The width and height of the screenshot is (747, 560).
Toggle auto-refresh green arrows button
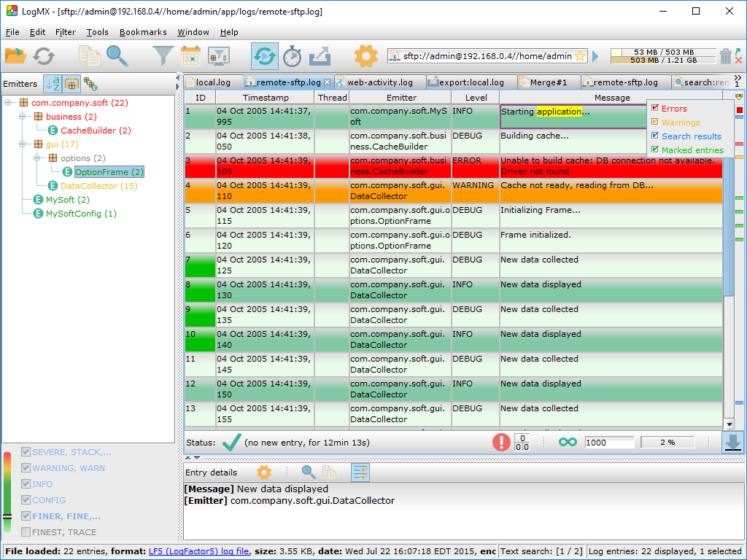click(264, 56)
